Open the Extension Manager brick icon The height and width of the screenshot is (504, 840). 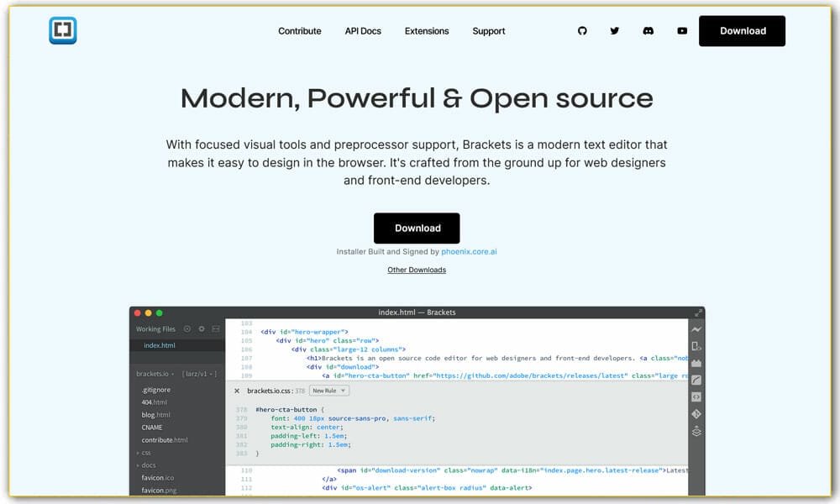tap(696, 363)
